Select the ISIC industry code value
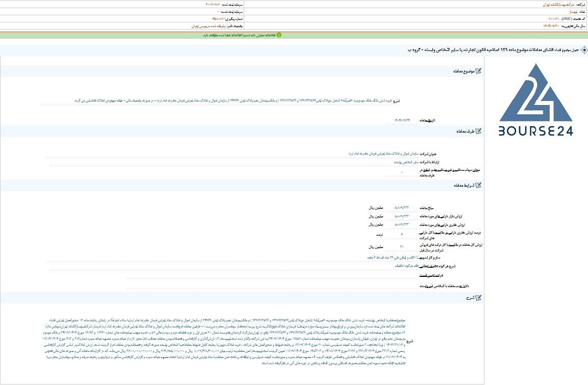 554,19
